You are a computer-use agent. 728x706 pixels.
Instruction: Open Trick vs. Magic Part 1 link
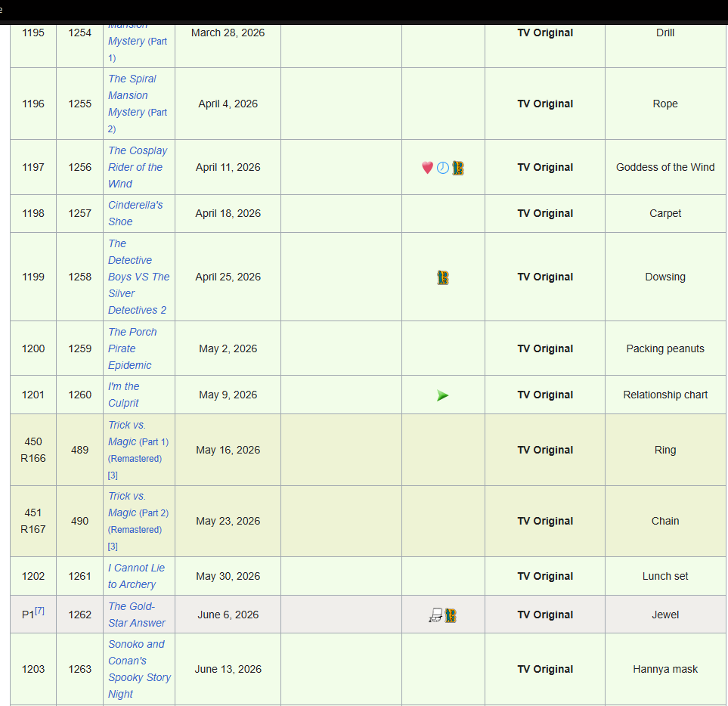coord(127,433)
